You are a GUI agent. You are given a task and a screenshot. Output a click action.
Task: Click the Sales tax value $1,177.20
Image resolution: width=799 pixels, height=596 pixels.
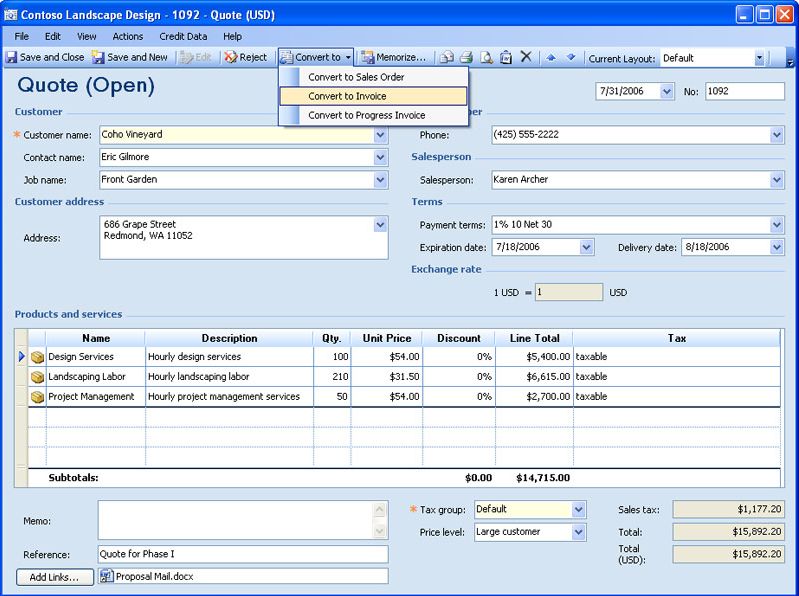point(728,509)
